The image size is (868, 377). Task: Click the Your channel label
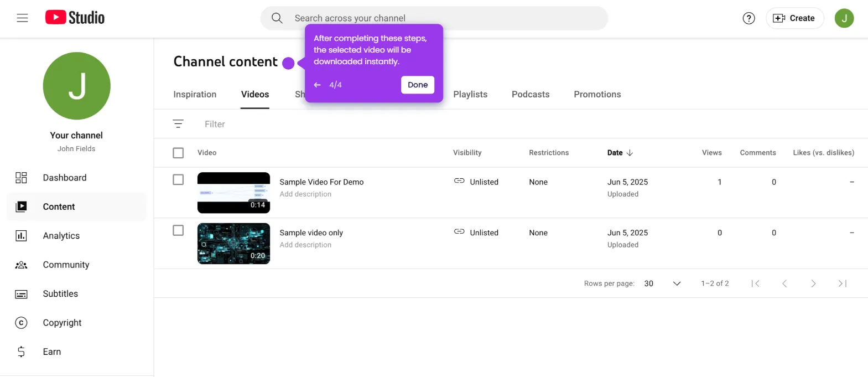tap(76, 136)
